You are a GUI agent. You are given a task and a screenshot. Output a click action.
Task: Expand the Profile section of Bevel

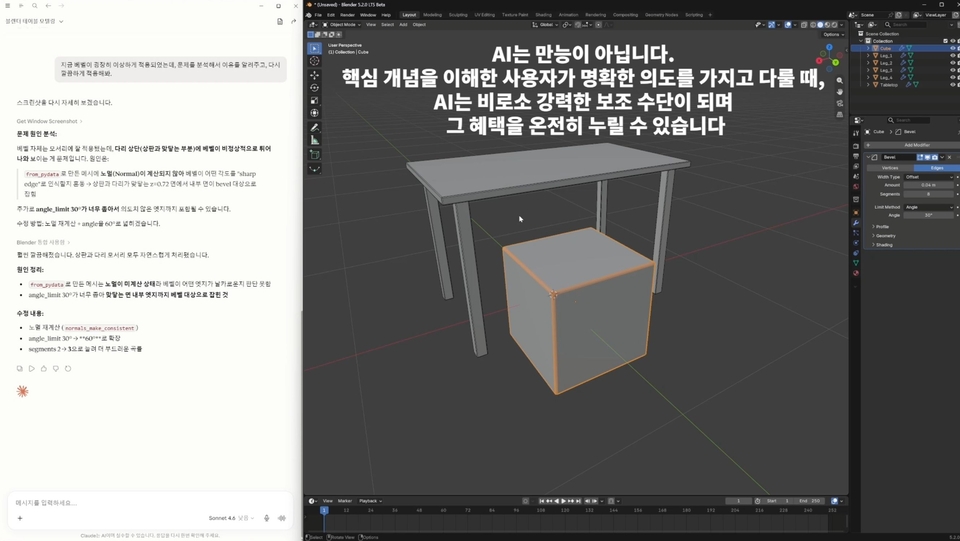tap(882, 226)
